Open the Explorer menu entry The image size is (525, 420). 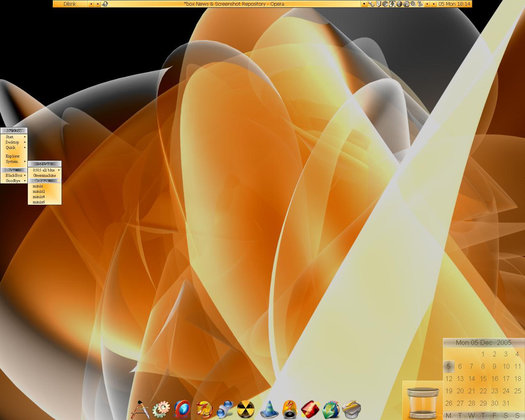13,156
